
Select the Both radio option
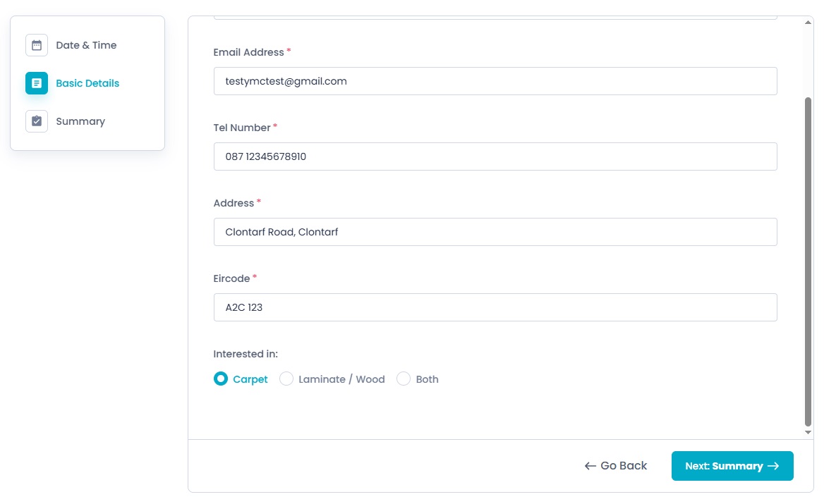(x=404, y=379)
